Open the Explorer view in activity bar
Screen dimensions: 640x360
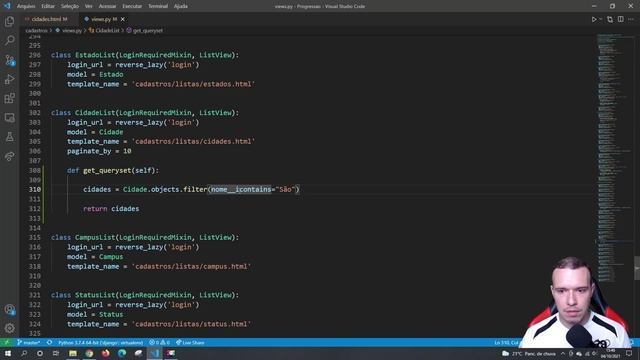[9, 21]
